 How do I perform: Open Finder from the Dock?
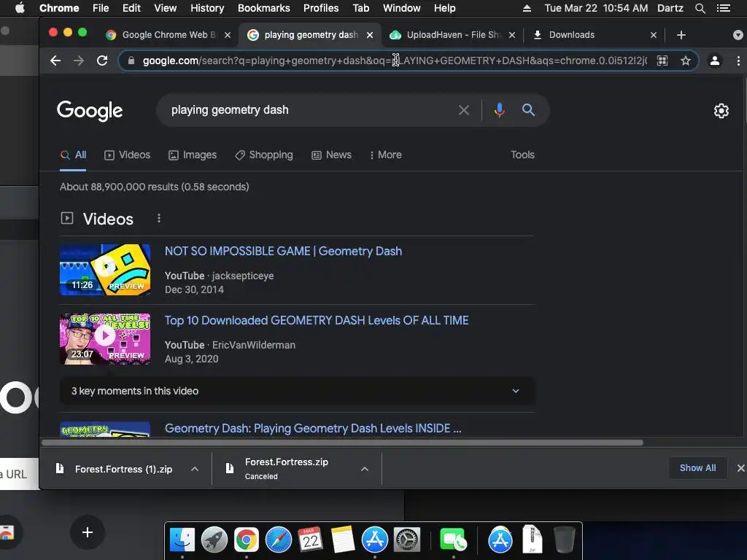pyautogui.click(x=182, y=540)
